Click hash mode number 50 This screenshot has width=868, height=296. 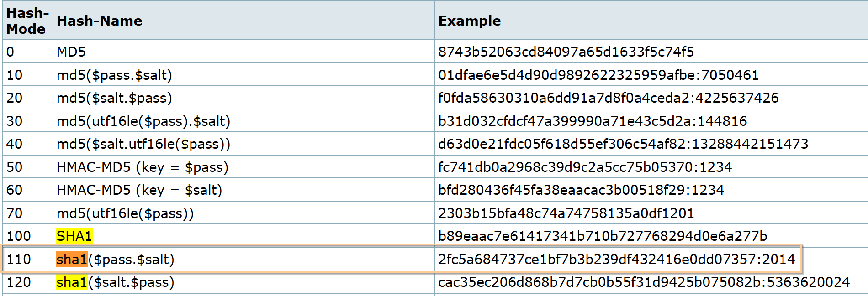15,167
